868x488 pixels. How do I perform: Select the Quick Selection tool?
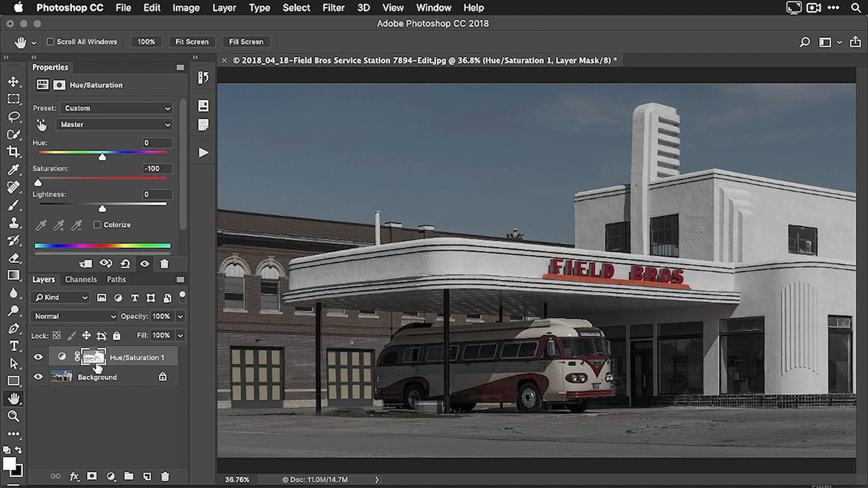14,134
